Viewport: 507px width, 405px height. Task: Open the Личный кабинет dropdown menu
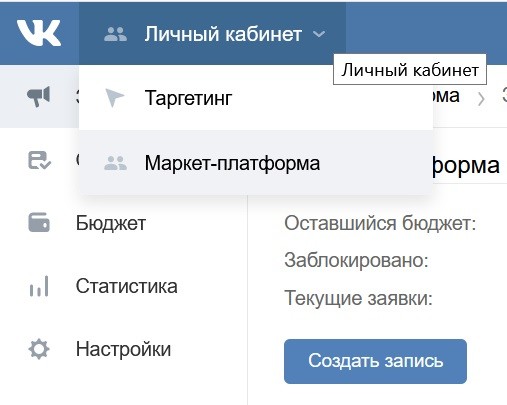tap(212, 34)
